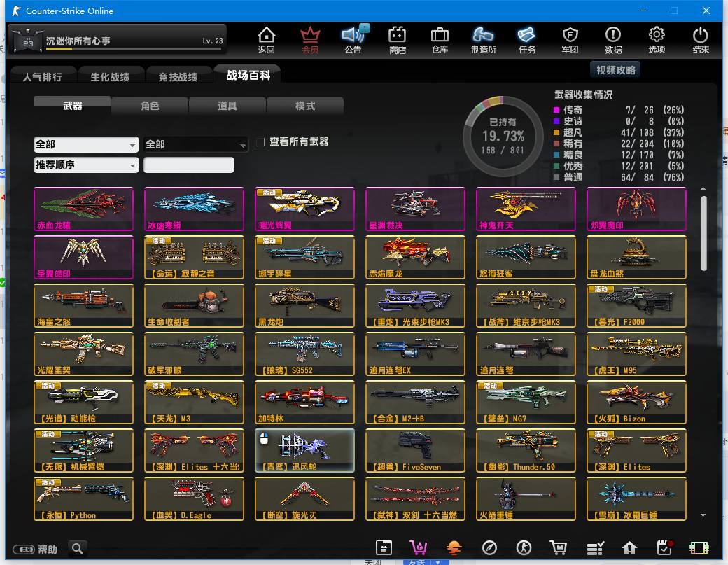The width and height of the screenshot is (728, 565).
Task: Open the 制造所 crafting icon
Action: [483, 40]
